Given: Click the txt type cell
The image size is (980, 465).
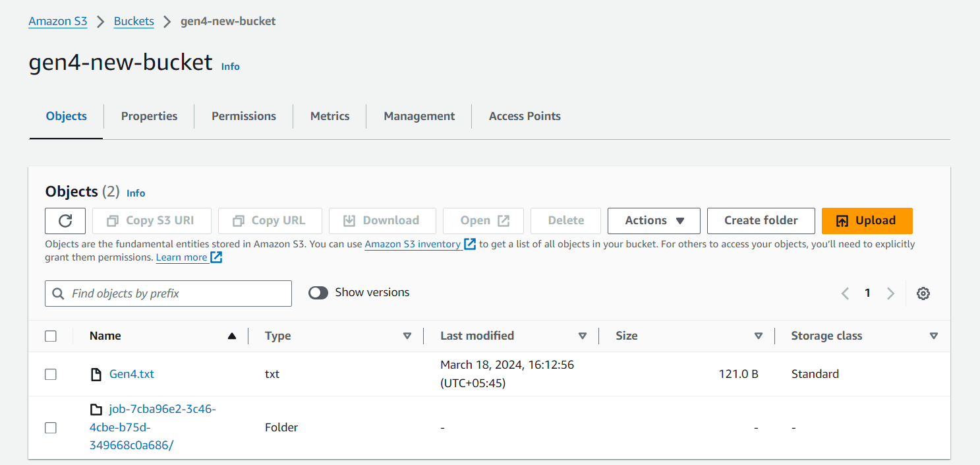Looking at the screenshot, I should click(x=272, y=374).
